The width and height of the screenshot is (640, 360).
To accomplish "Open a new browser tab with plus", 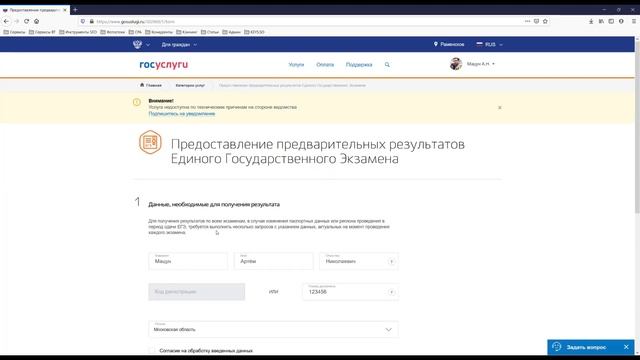I will [75, 9].
